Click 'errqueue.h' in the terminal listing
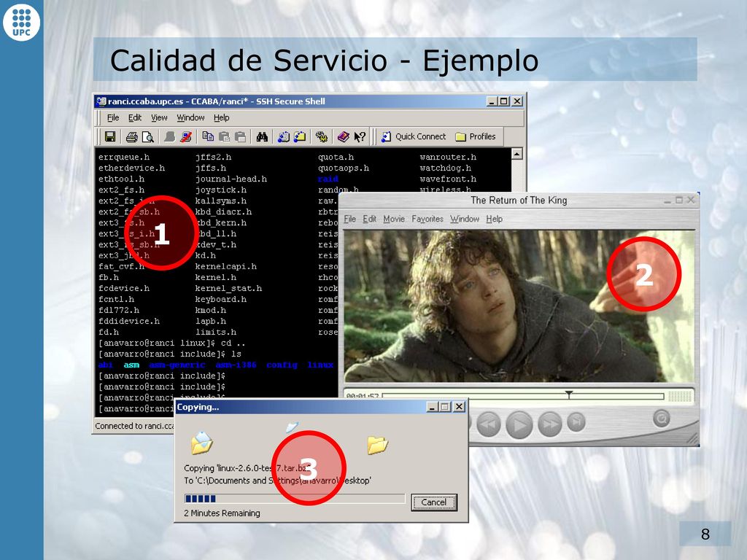 tap(124, 157)
